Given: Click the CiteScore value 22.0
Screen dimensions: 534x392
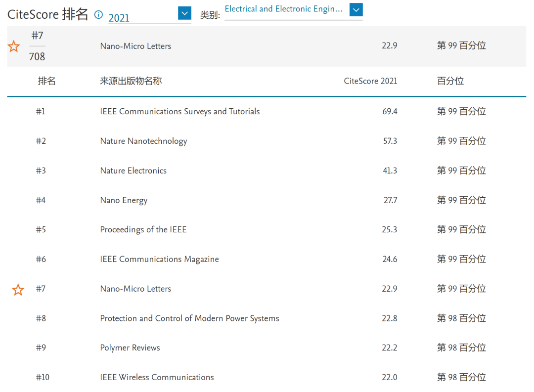Looking at the screenshot, I should [389, 377].
